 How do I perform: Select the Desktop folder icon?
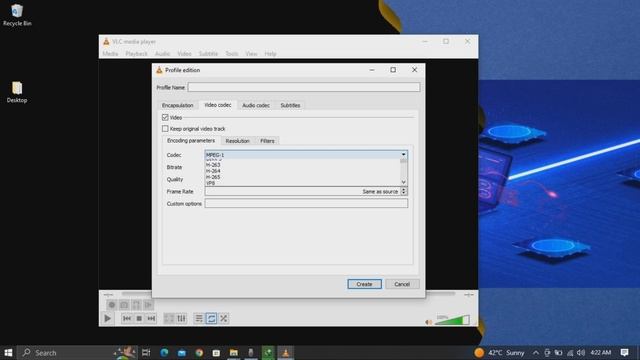tap(17, 92)
